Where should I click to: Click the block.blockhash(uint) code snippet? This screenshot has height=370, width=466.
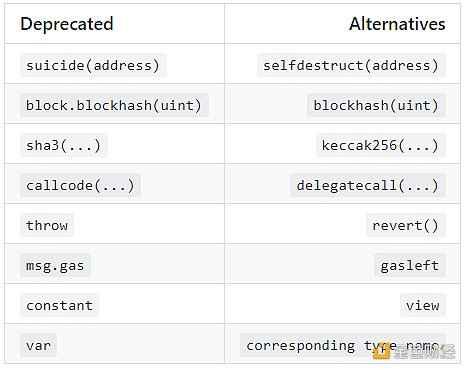(114, 105)
